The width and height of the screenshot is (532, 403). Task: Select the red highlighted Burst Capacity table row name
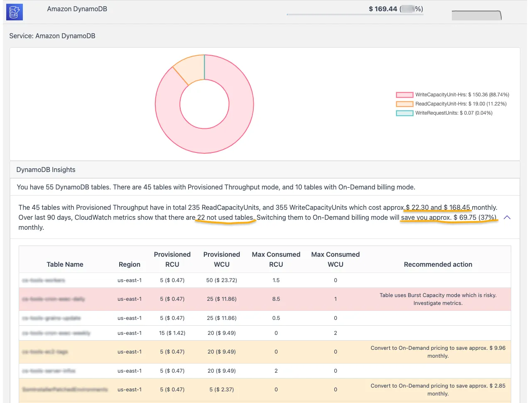[54, 299]
